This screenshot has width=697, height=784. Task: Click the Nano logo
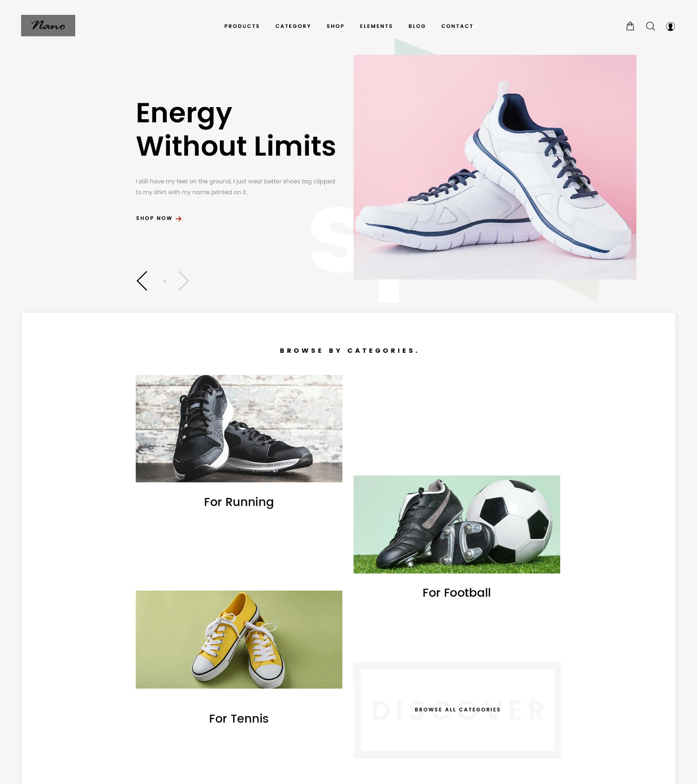(x=48, y=26)
